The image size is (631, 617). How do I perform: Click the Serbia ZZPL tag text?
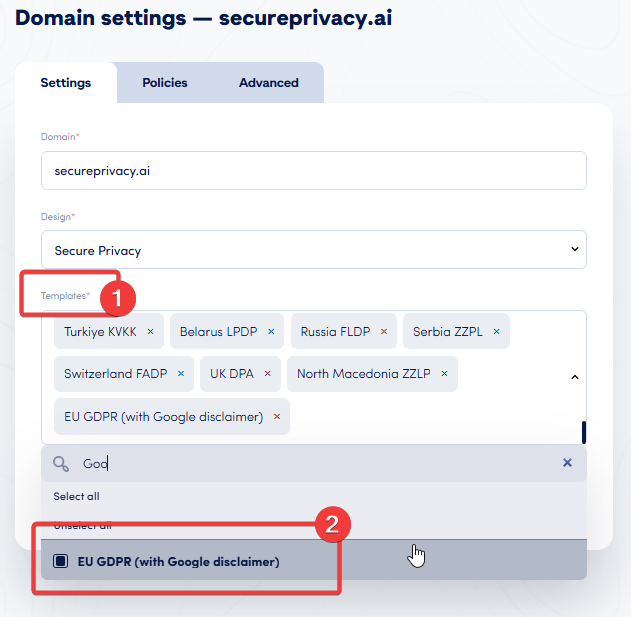click(x=447, y=332)
